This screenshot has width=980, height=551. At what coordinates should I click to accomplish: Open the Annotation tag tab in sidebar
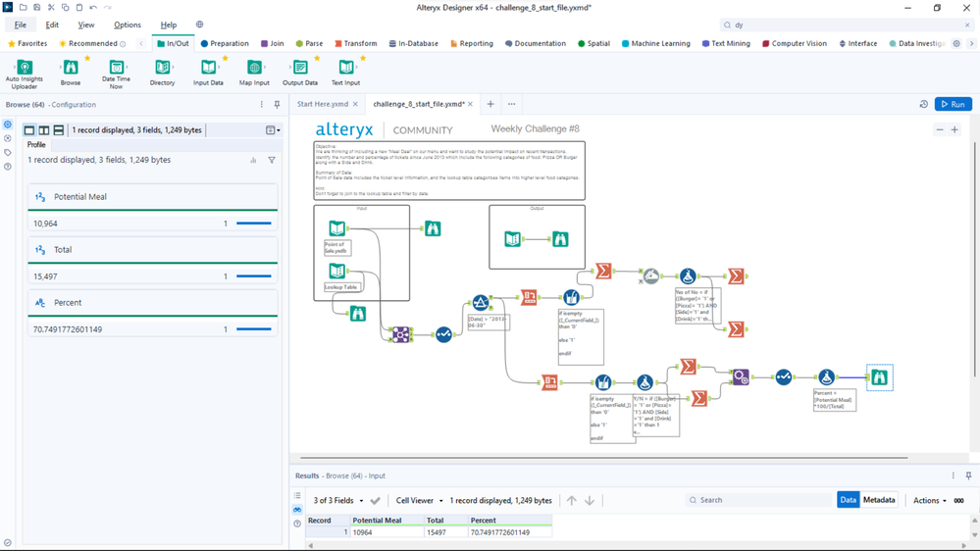tap(8, 152)
